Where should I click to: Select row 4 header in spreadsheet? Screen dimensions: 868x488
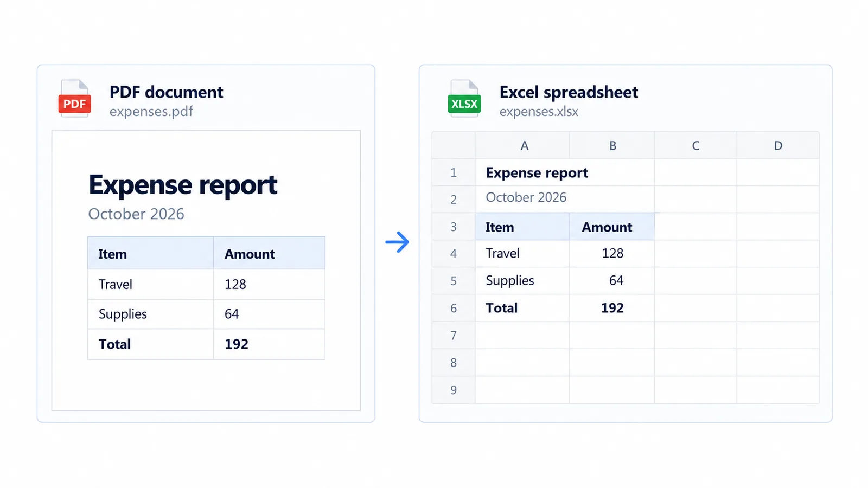[x=454, y=254]
